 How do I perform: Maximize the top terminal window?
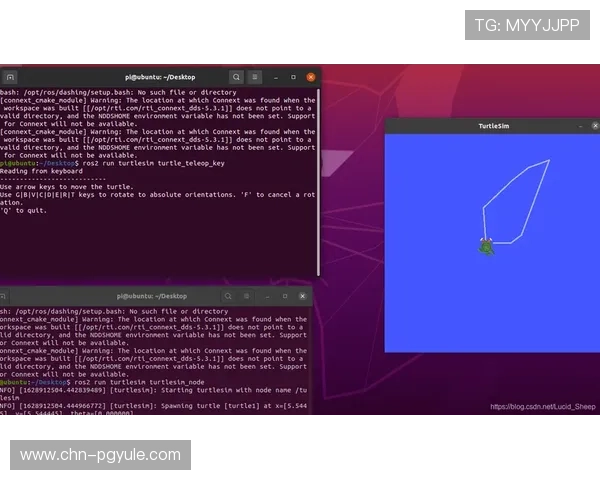[293, 77]
